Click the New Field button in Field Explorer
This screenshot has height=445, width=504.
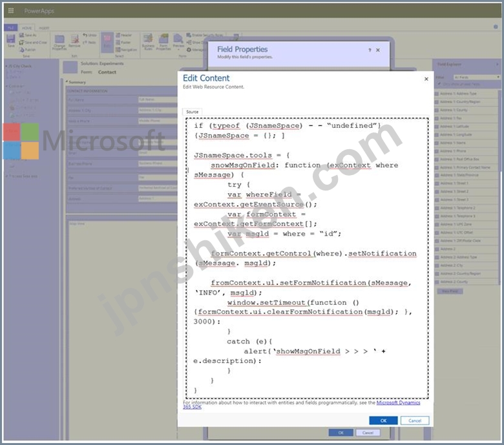tap(450, 291)
